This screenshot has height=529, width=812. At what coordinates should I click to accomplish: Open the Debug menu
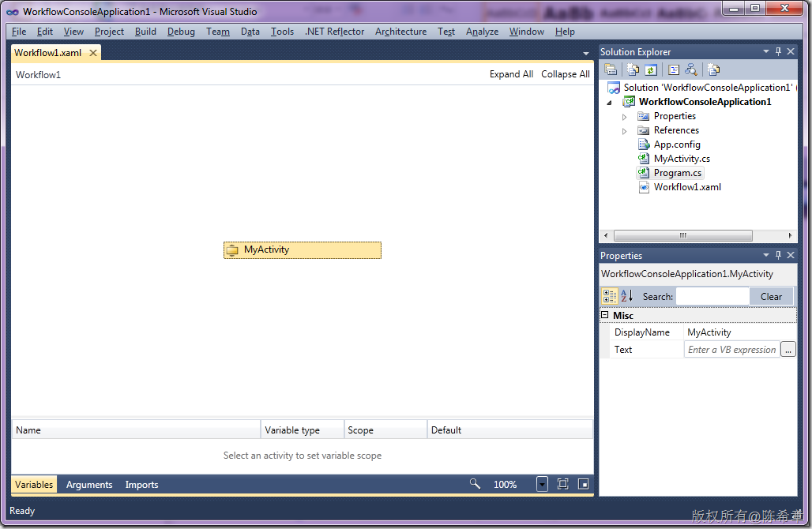click(x=181, y=32)
